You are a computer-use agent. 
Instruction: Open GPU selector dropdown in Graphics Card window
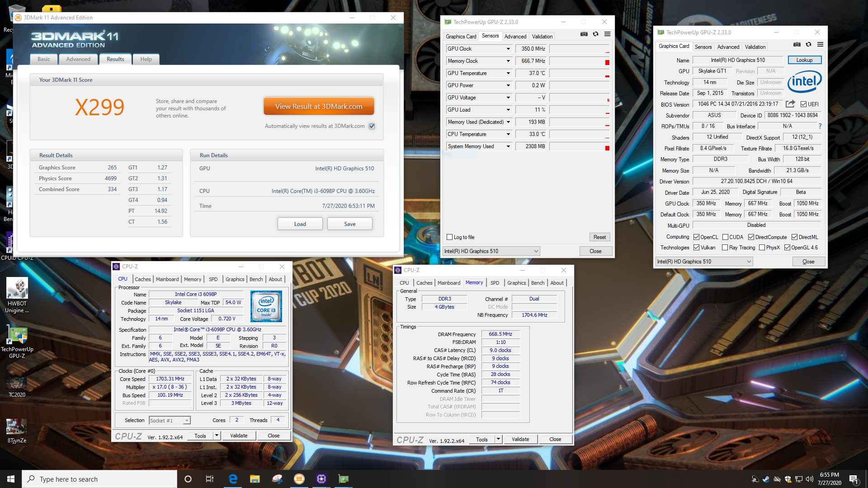704,262
